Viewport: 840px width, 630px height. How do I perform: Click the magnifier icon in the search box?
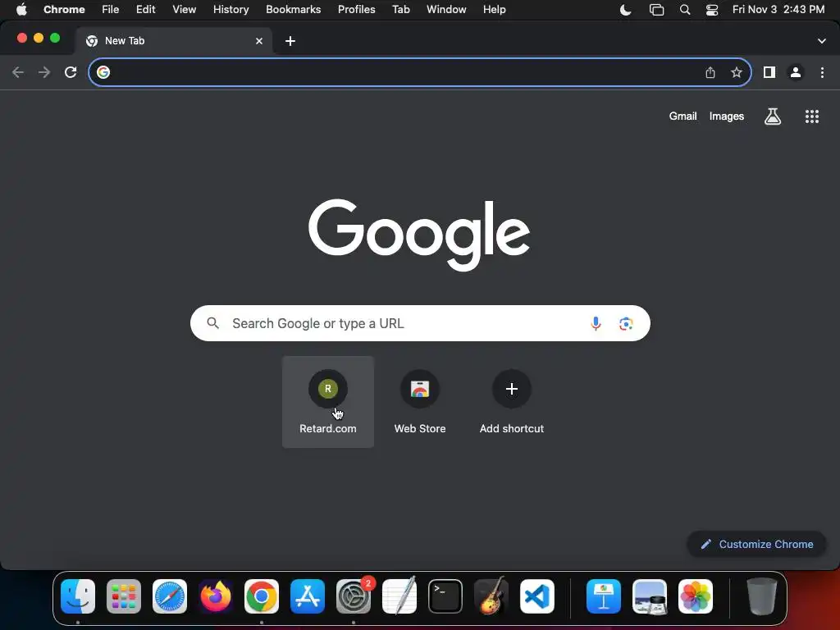(212, 323)
